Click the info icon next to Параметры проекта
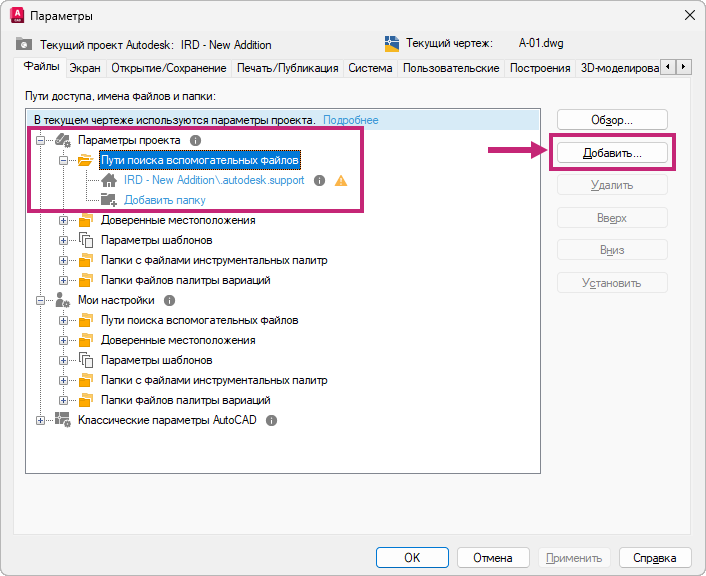706x576 pixels. pos(195,141)
